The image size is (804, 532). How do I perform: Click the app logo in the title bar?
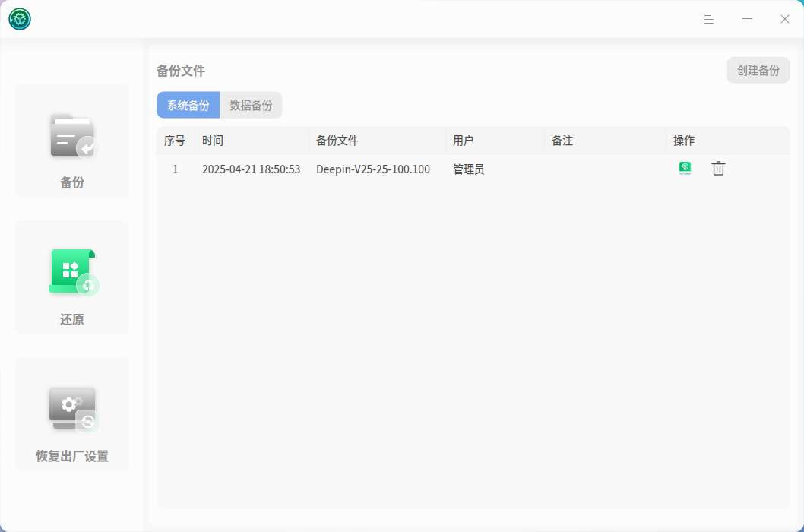[x=20, y=19]
